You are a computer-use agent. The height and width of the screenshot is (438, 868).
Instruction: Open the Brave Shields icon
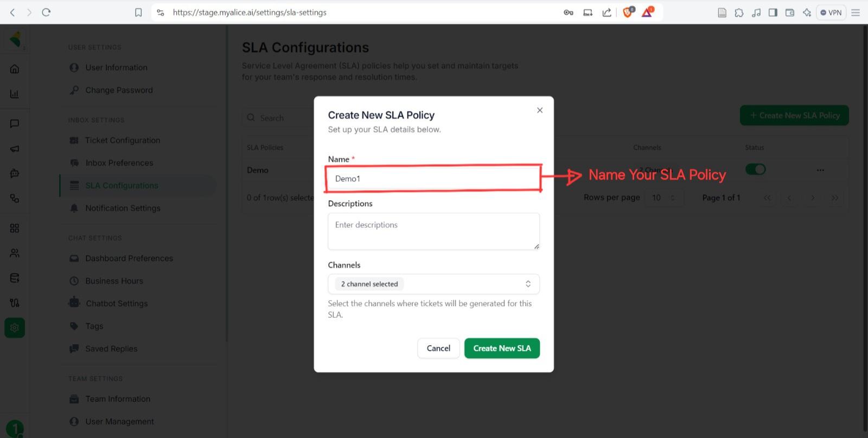pyautogui.click(x=628, y=12)
